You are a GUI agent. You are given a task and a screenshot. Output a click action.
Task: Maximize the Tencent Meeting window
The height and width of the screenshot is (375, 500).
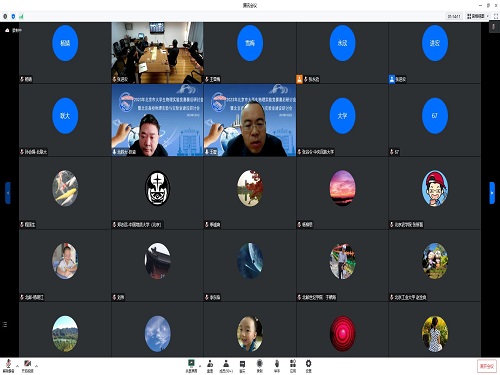coord(488,5)
